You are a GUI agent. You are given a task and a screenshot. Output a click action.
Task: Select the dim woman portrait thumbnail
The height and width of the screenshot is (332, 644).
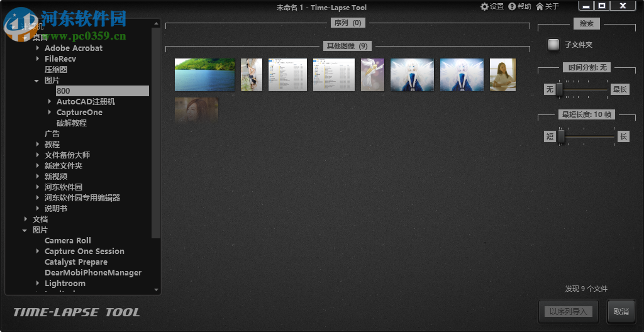[196, 110]
